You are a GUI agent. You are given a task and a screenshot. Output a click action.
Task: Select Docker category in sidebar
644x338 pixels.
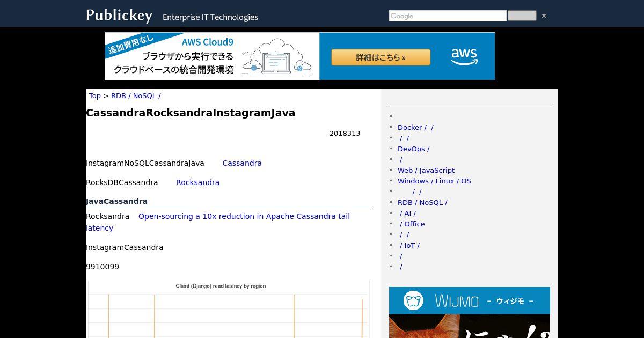(x=415, y=127)
